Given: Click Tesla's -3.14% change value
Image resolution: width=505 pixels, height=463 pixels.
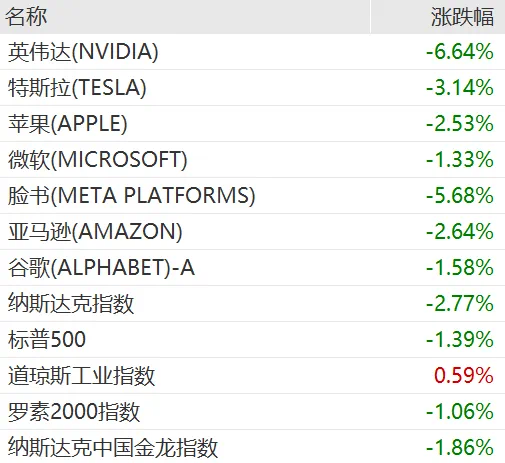Looking at the screenshot, I should (x=460, y=88).
